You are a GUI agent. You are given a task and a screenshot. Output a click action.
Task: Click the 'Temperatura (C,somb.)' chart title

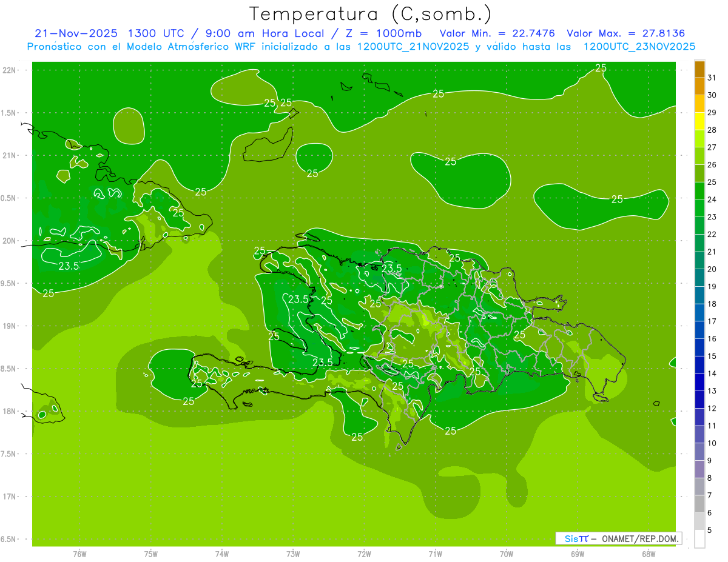pyautogui.click(x=371, y=14)
